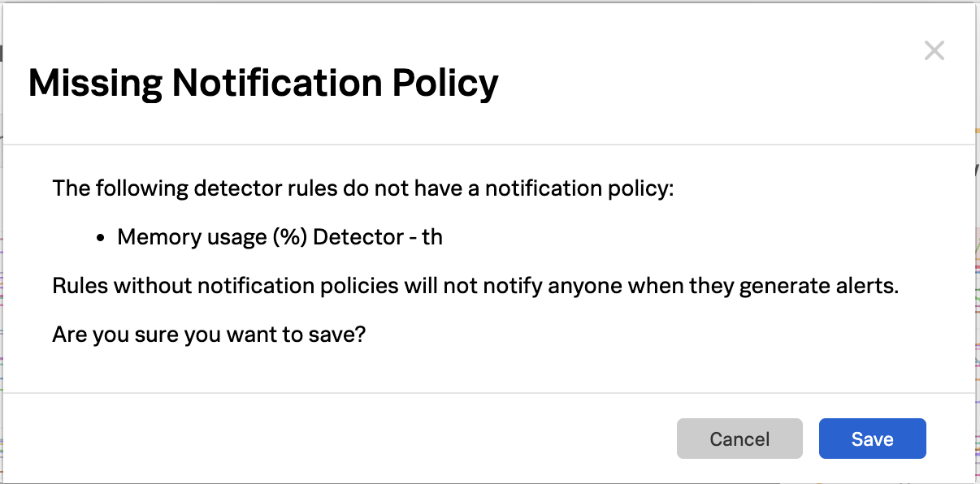
Task: Click the 'Missing Notification Policy' dialog title
Action: (264, 82)
